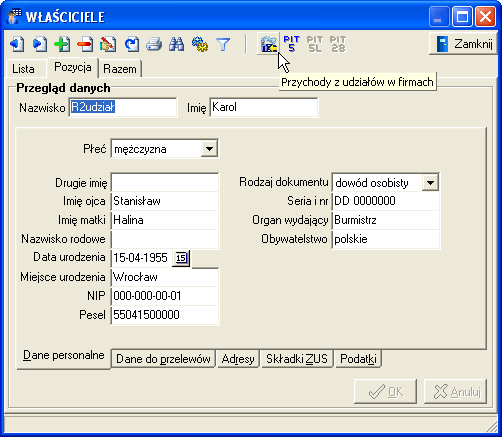Switch to the Razem tab
Viewport: 502px width, 437px height.
point(120,69)
